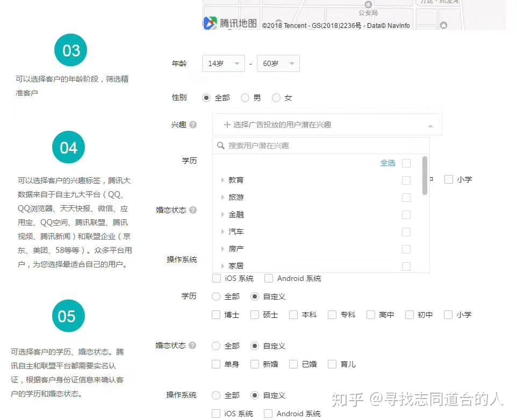Click the magnifier icon in the interest search box
Viewport: 517px width, 420px height.
point(221,145)
